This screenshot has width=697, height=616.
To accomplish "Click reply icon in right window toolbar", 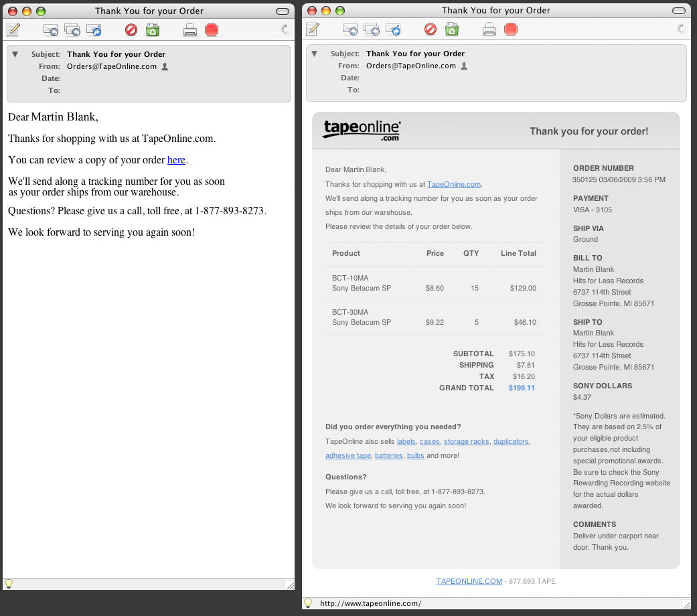I will point(350,29).
